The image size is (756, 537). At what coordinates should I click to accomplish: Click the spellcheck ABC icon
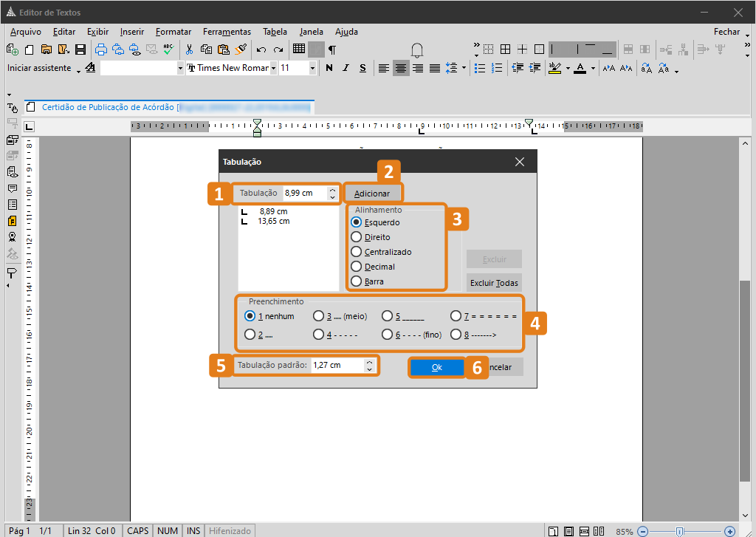click(x=169, y=49)
